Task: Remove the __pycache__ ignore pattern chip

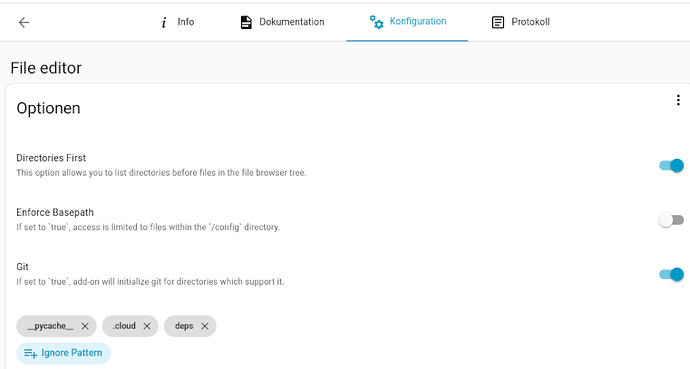Action: [x=85, y=326]
